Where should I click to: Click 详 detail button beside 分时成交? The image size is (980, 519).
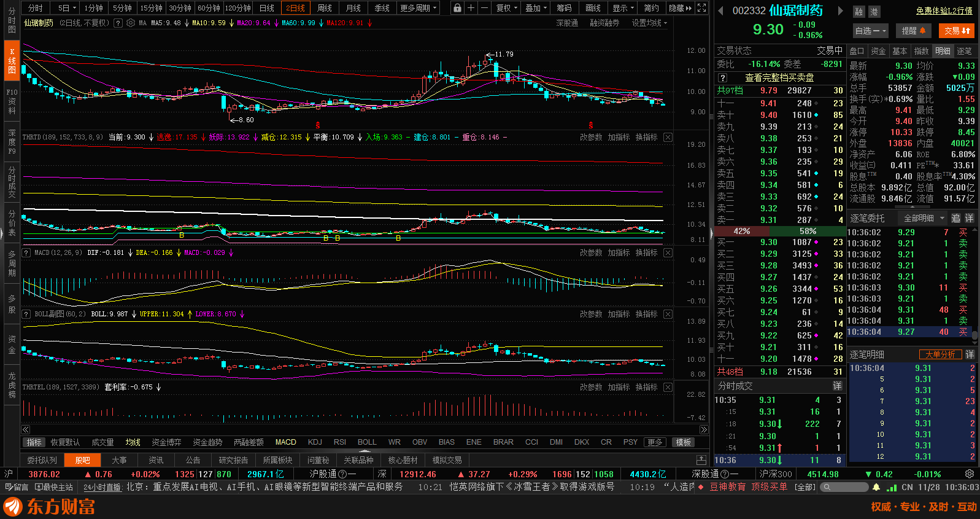pyautogui.click(x=837, y=386)
